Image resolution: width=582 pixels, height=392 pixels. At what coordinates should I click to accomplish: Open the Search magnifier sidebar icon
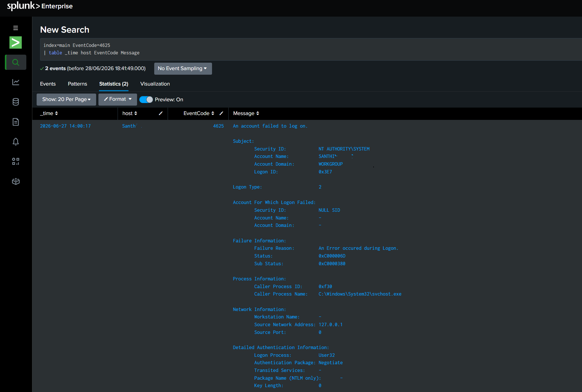[16, 62]
